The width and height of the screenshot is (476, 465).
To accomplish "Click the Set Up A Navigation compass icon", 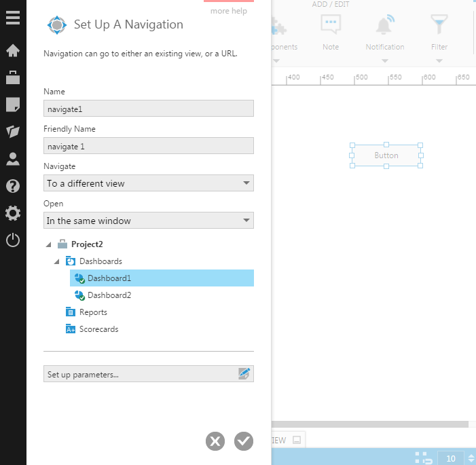I will (57, 25).
